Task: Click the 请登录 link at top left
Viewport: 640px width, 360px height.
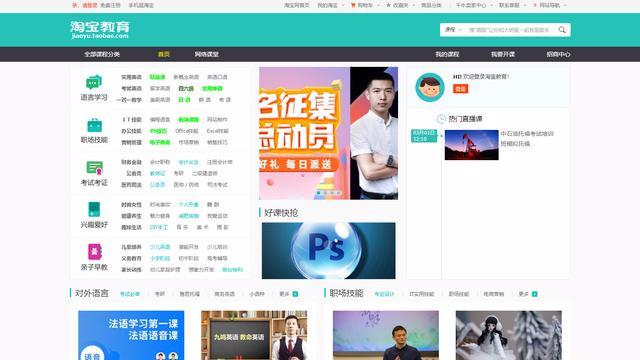Action: click(90, 5)
